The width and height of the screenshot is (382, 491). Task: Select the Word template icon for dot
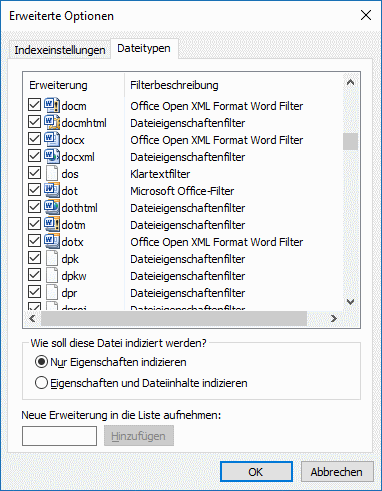[x=52, y=190]
